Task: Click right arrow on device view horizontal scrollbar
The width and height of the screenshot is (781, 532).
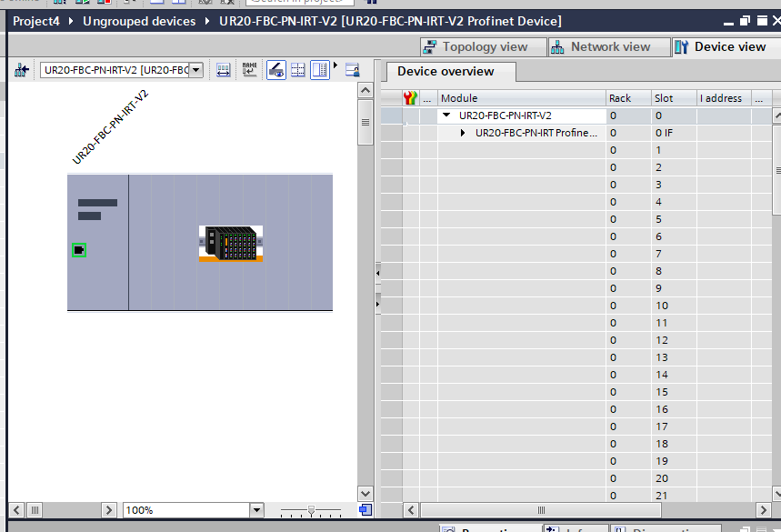Action: [108, 510]
